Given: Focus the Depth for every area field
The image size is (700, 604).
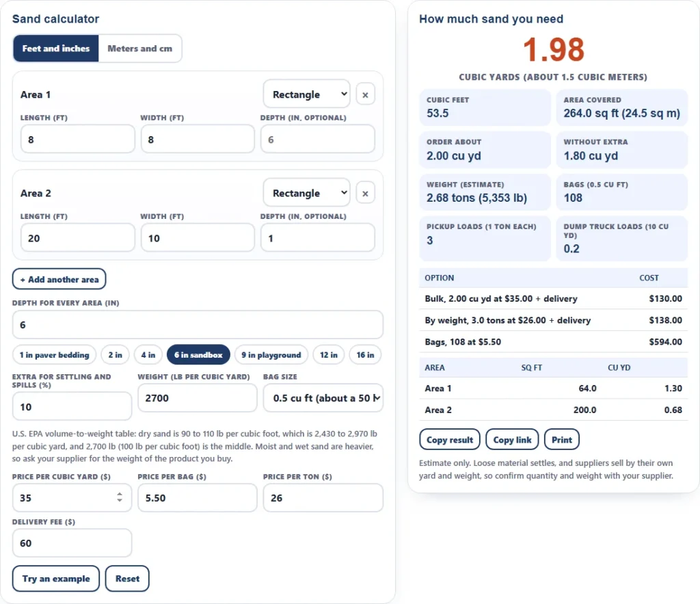Looking at the screenshot, I should pos(198,325).
